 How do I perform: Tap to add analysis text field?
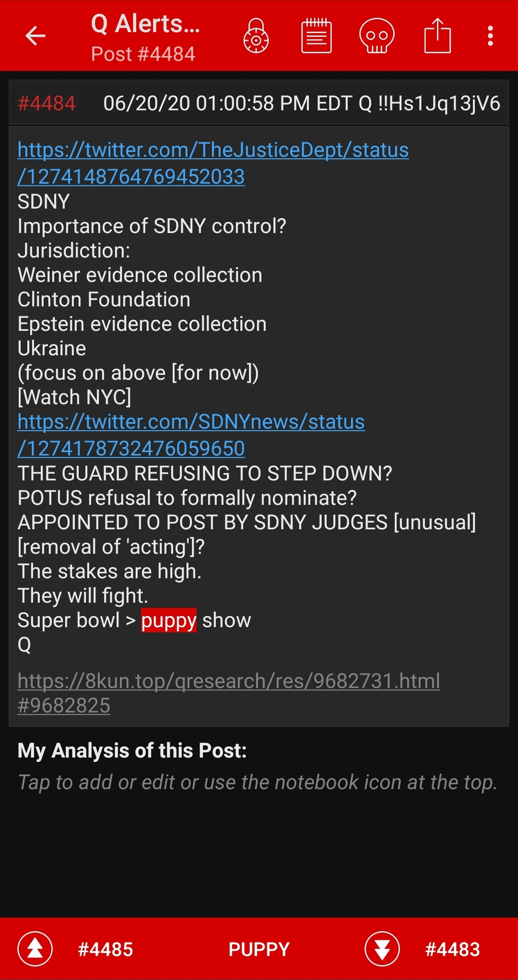tap(258, 782)
